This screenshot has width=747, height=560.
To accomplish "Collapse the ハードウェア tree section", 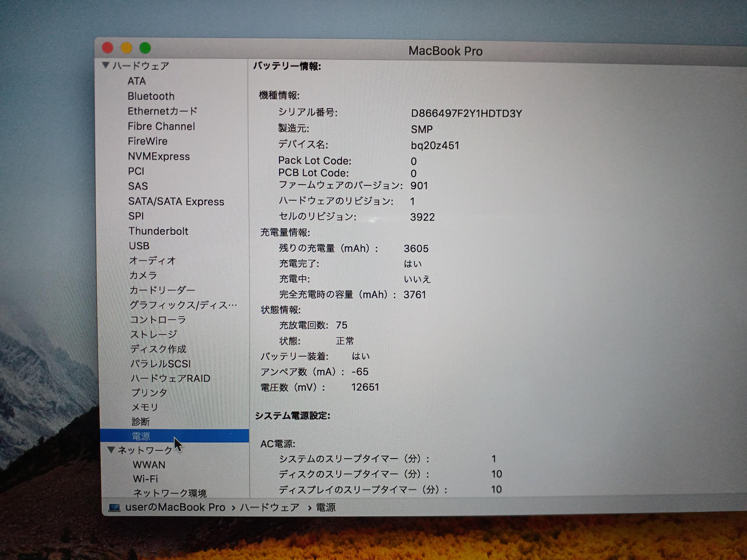I will 106,65.
